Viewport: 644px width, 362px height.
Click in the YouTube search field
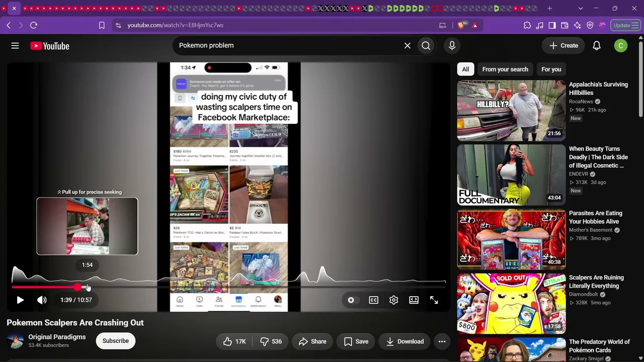[289, 46]
